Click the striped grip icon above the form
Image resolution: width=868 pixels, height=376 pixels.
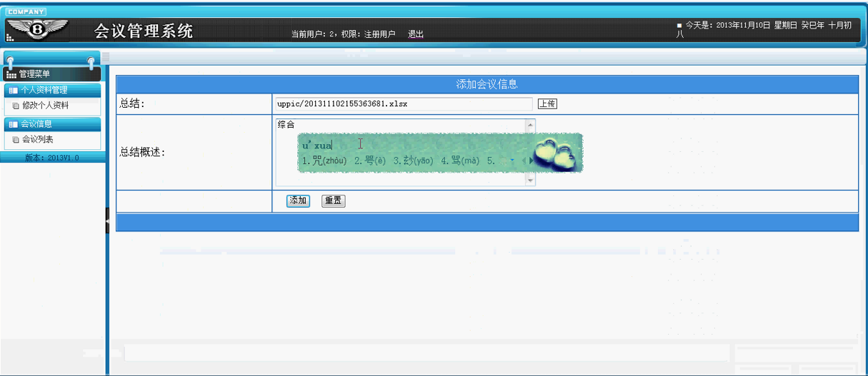click(106, 57)
